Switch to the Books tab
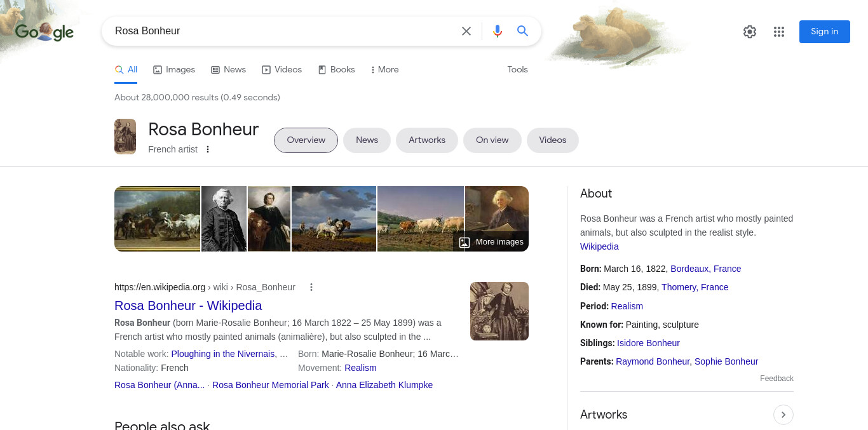868x430 pixels. pos(336,70)
